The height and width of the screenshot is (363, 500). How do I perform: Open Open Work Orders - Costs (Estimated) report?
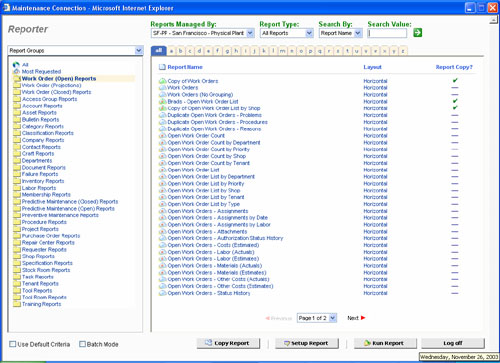(213, 245)
